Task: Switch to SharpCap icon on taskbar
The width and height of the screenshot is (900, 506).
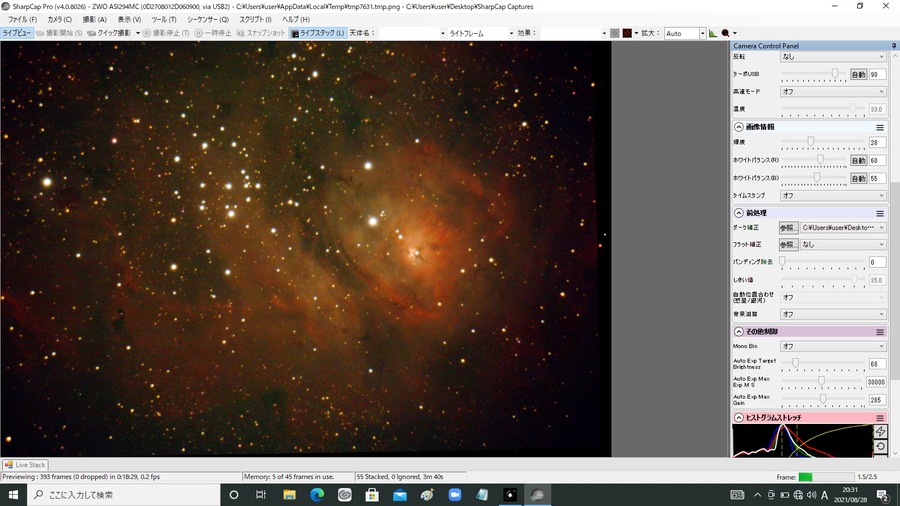Action: pyautogui.click(x=537, y=495)
